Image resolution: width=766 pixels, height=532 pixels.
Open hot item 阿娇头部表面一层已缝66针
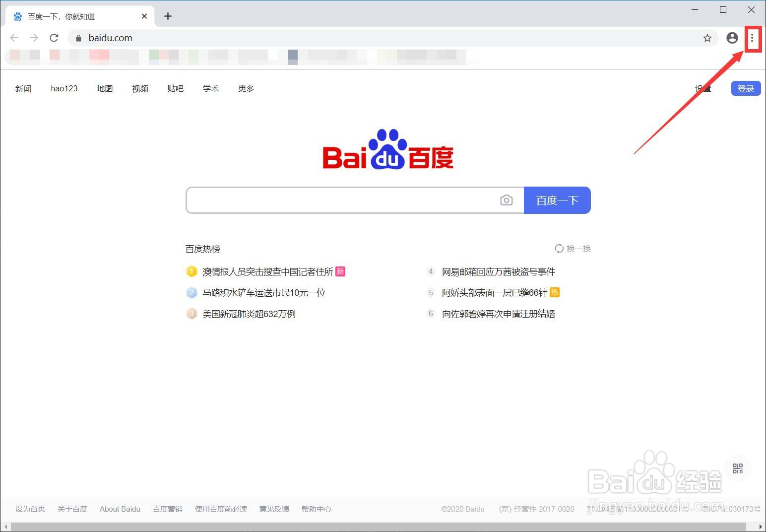pos(495,293)
